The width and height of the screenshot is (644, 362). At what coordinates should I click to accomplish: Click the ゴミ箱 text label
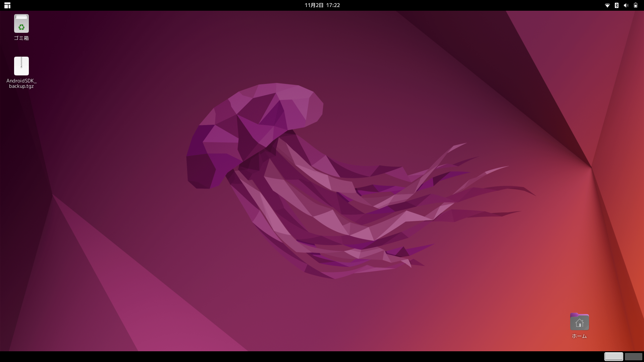(x=21, y=38)
